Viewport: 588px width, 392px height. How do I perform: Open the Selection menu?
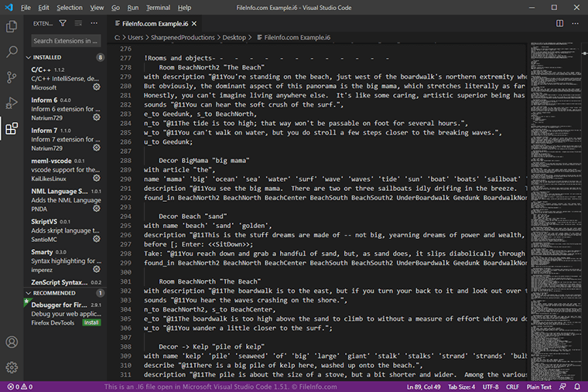pyautogui.click(x=69, y=7)
